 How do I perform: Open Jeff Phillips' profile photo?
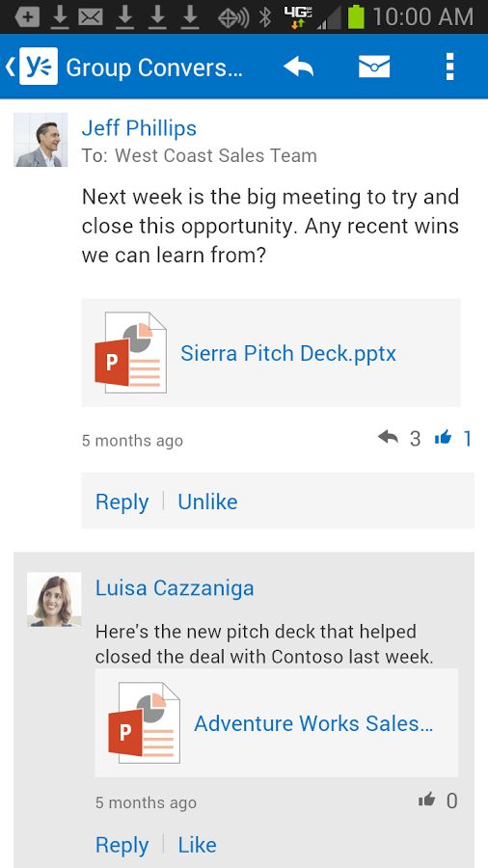tap(41, 140)
